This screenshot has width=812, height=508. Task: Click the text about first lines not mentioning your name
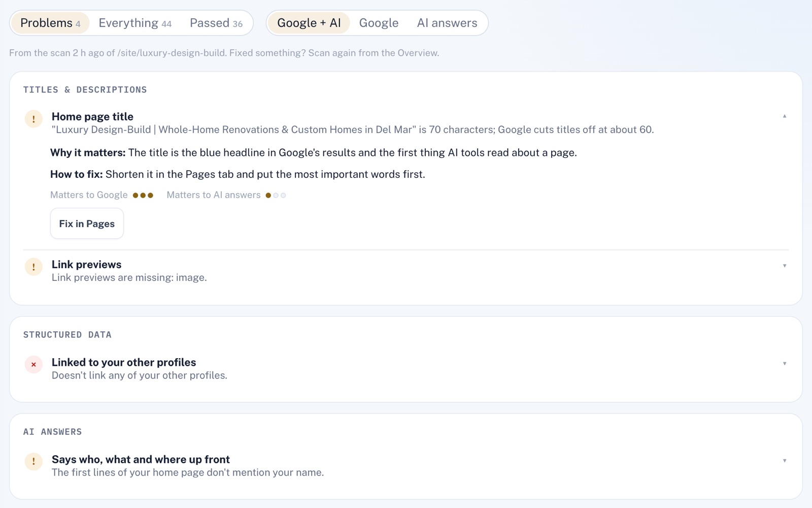click(187, 472)
